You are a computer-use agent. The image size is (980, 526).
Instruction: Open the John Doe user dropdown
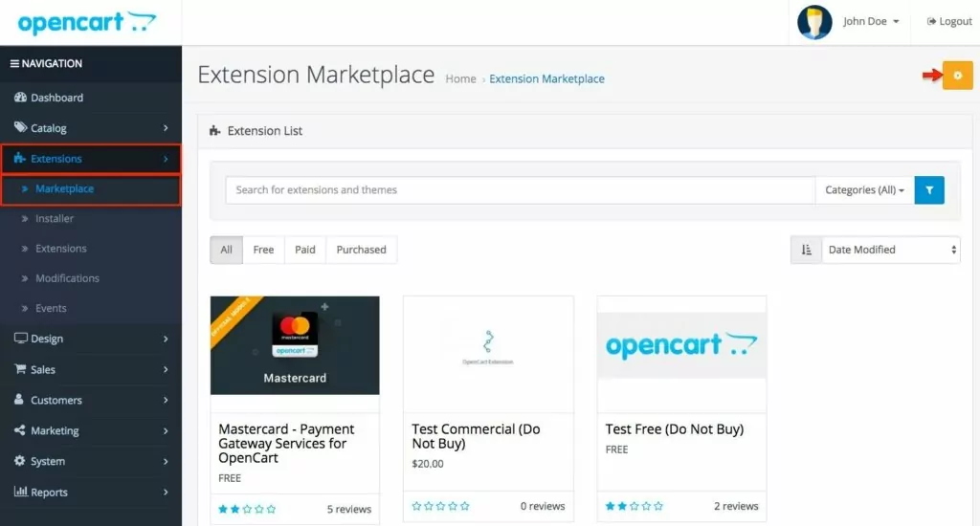click(x=871, y=21)
